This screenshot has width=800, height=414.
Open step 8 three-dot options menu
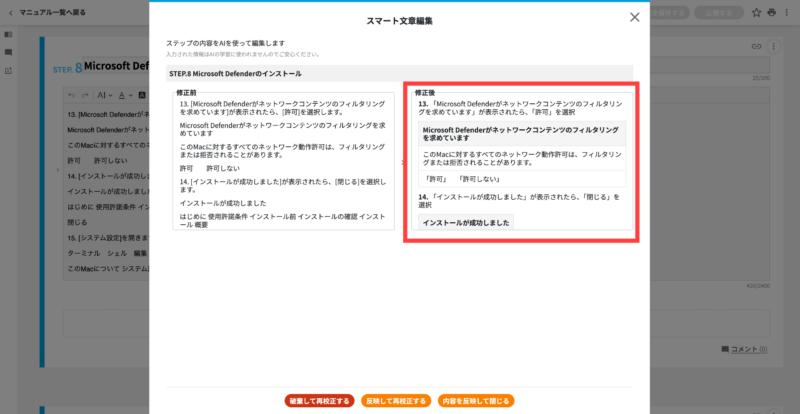773,46
